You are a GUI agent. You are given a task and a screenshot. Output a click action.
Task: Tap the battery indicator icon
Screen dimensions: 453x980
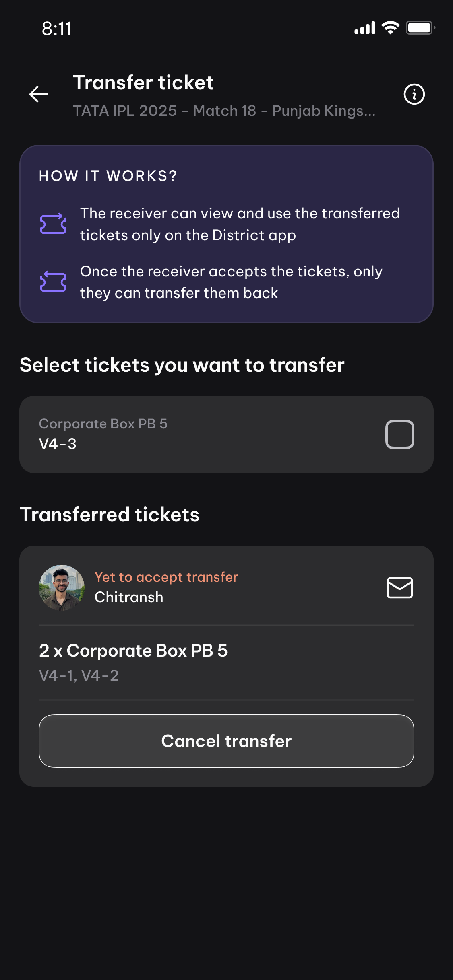coord(420,28)
